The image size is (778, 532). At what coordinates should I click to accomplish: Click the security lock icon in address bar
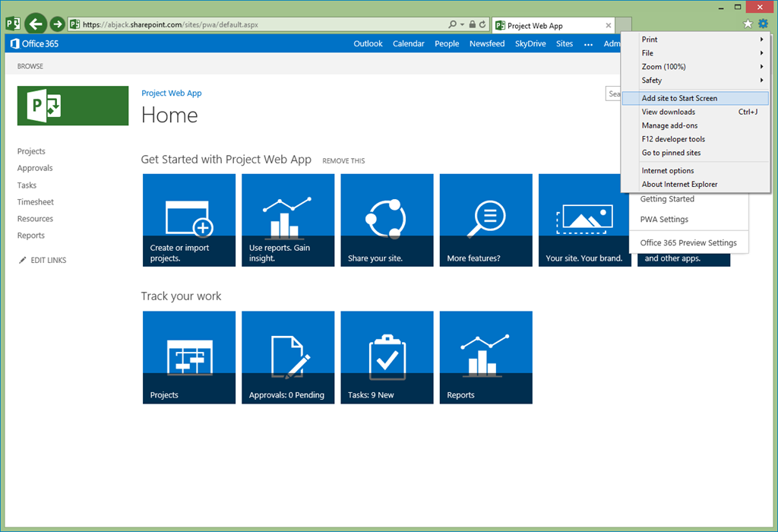pos(473,24)
